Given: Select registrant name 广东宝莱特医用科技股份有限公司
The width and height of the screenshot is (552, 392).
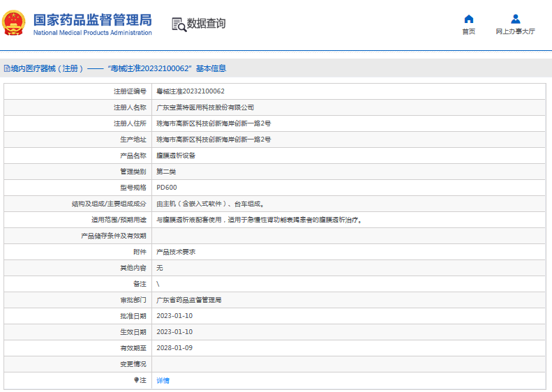Looking at the screenshot, I should tap(205, 107).
